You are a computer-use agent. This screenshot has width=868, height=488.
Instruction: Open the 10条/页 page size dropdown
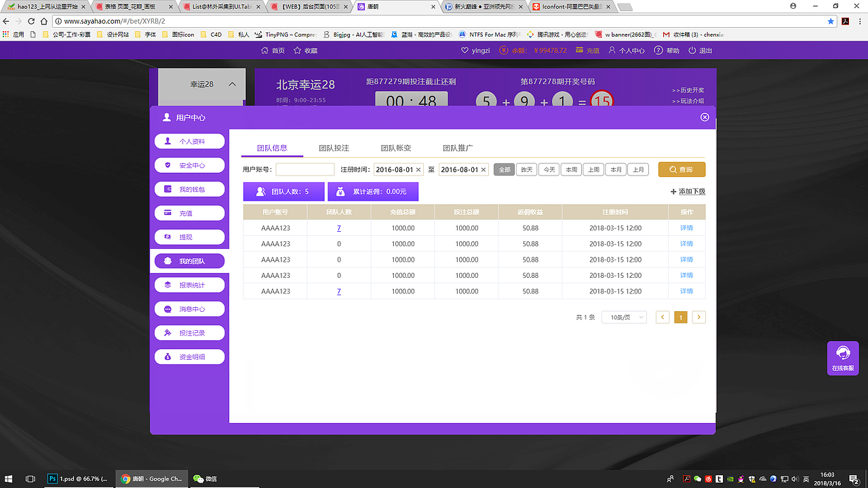click(x=623, y=317)
